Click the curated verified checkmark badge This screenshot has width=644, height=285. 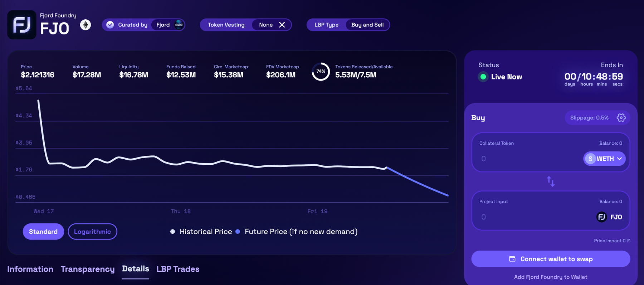point(110,25)
